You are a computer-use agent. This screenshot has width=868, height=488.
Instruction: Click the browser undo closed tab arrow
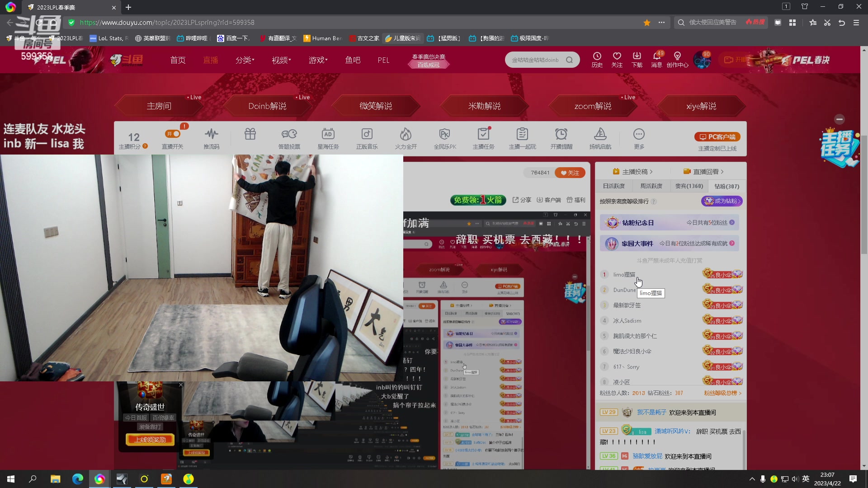(x=842, y=23)
